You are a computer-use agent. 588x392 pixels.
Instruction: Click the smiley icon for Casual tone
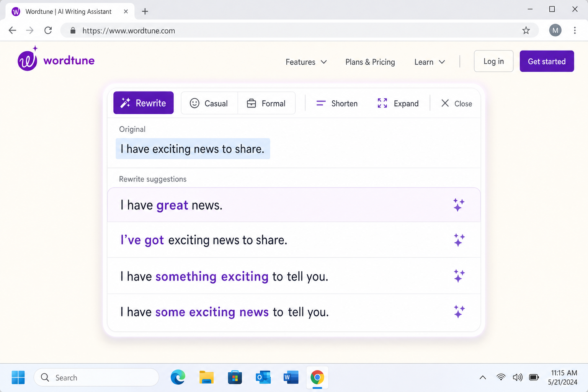(x=194, y=103)
